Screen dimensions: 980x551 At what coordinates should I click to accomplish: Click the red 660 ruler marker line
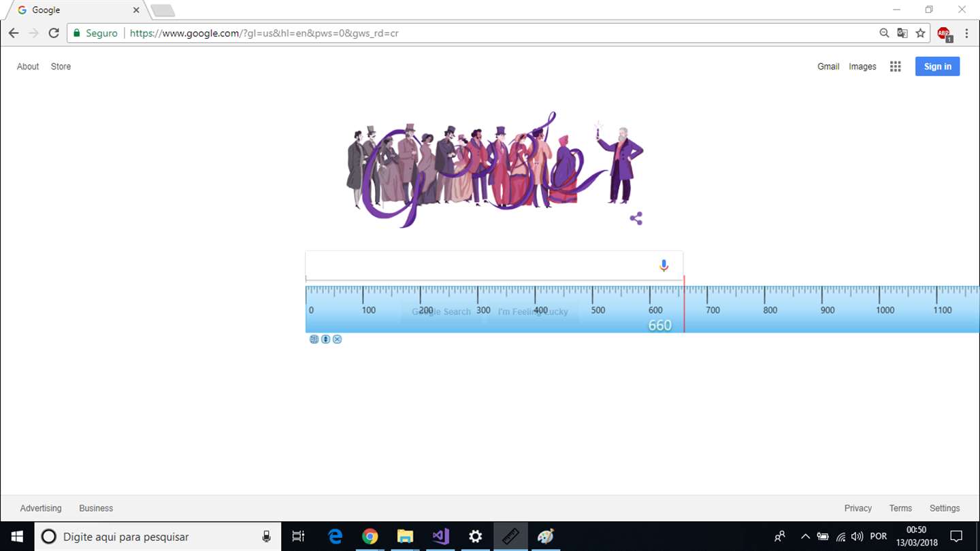(684, 304)
